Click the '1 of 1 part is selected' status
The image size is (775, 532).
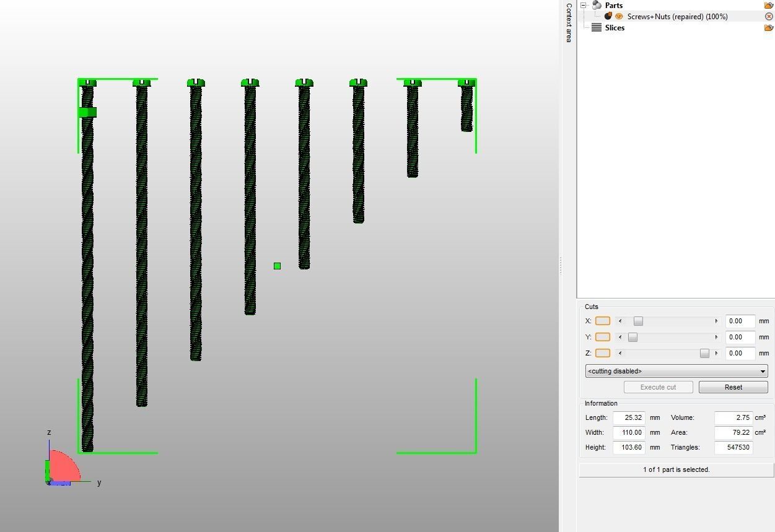click(x=676, y=469)
